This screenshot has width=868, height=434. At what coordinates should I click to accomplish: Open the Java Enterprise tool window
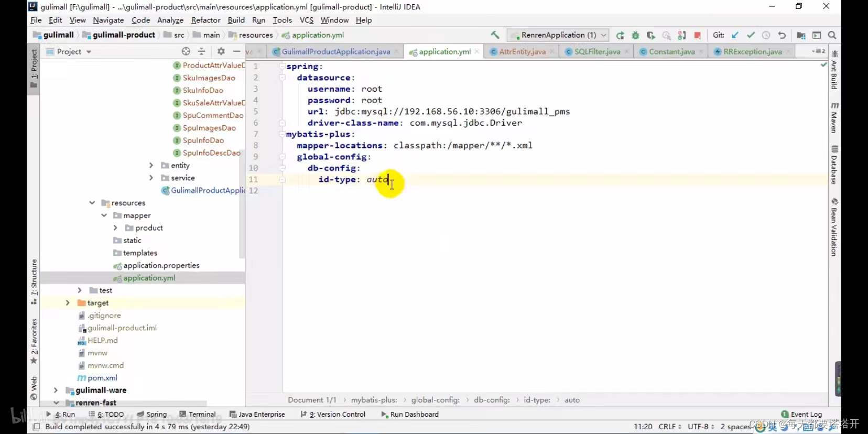coord(257,414)
